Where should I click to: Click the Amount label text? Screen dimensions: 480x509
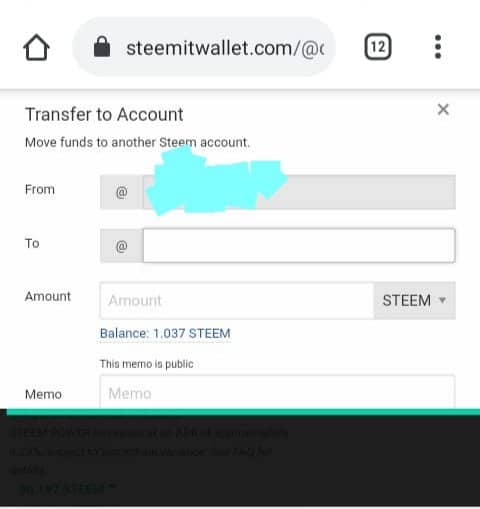click(48, 296)
